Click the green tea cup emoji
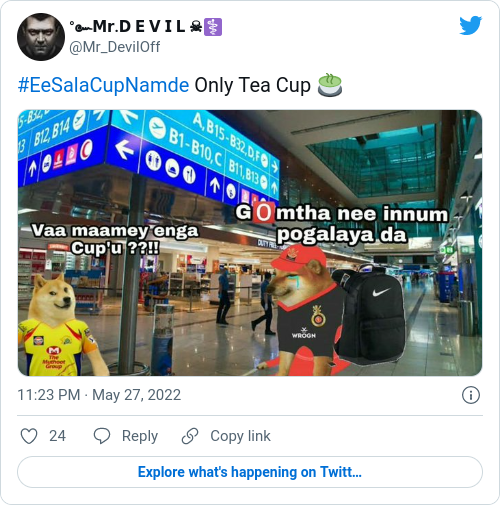Image resolution: width=500 pixels, height=505 pixels. (330, 85)
